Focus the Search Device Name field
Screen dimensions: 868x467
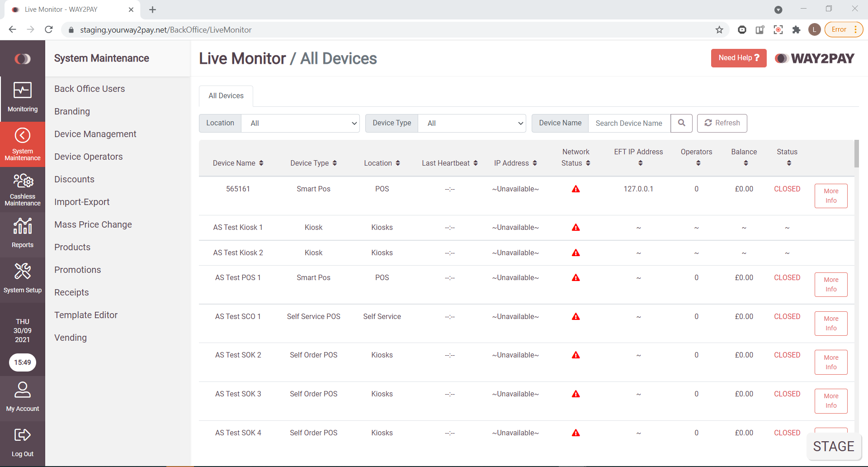(629, 123)
